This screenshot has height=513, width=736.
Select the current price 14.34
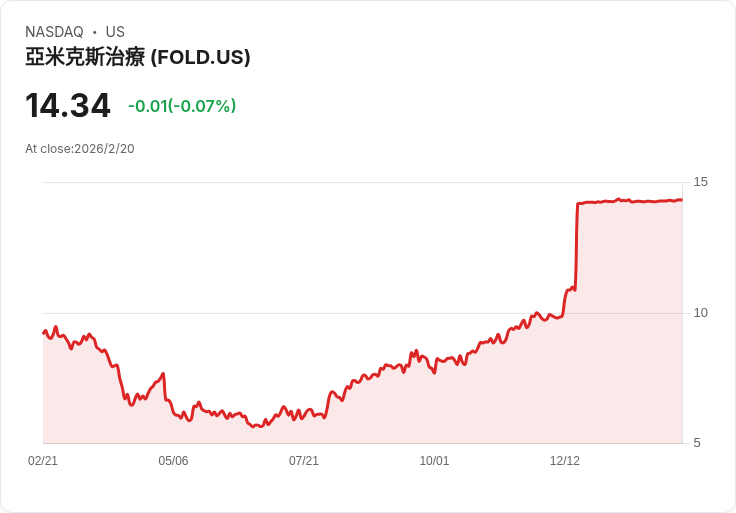click(x=67, y=106)
